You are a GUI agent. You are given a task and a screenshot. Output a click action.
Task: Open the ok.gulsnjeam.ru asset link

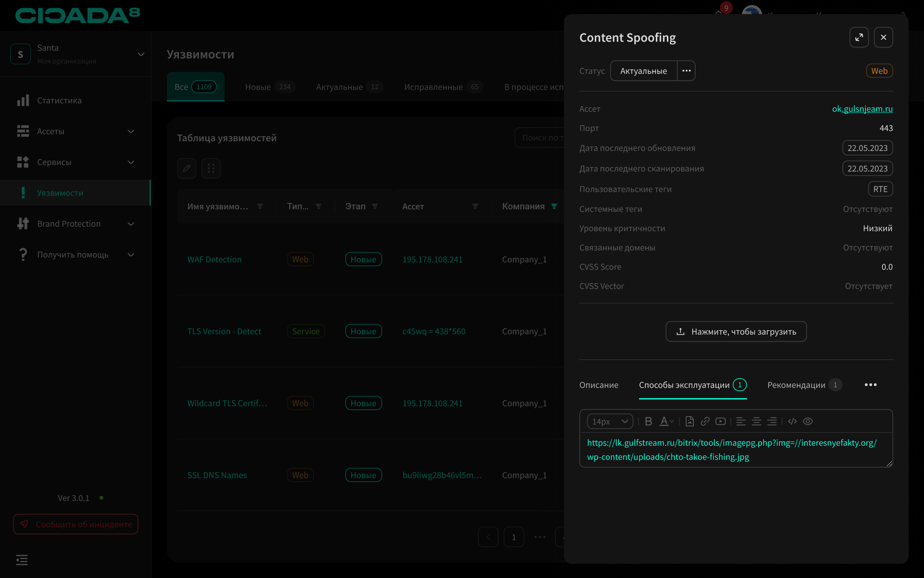click(x=862, y=109)
